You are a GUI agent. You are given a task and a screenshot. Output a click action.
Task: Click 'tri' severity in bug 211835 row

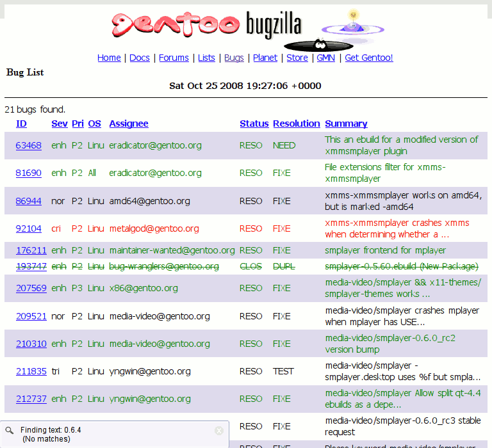click(55, 371)
